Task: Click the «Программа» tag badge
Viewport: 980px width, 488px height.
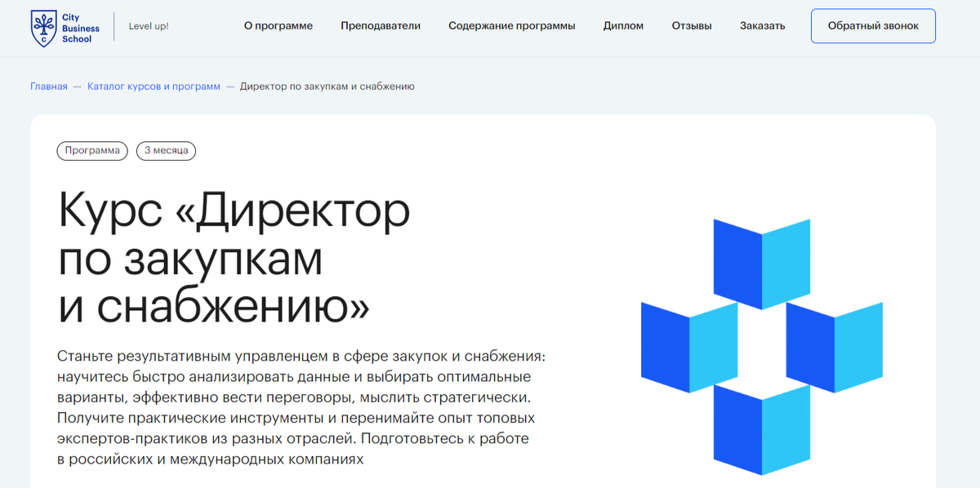Action: pos(92,150)
